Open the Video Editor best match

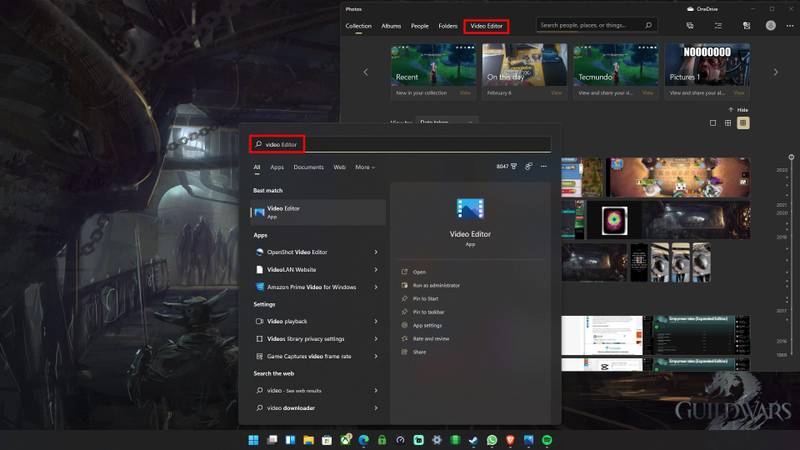(318, 212)
